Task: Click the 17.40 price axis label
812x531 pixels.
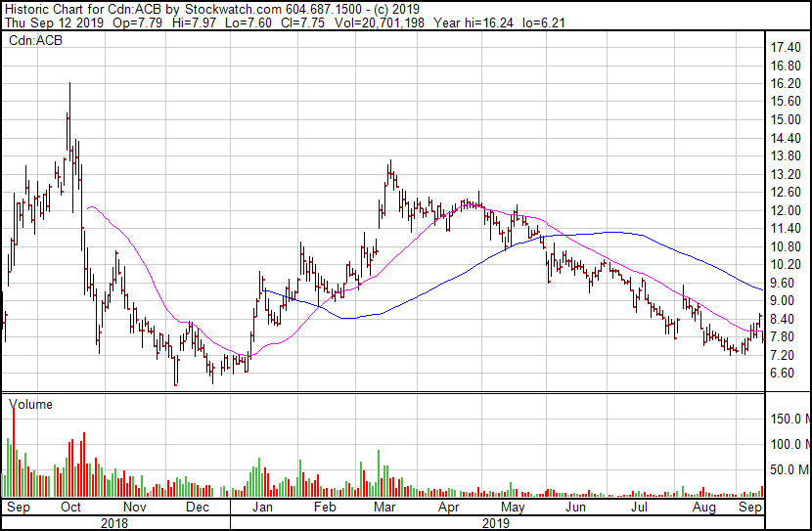Action: [786, 48]
